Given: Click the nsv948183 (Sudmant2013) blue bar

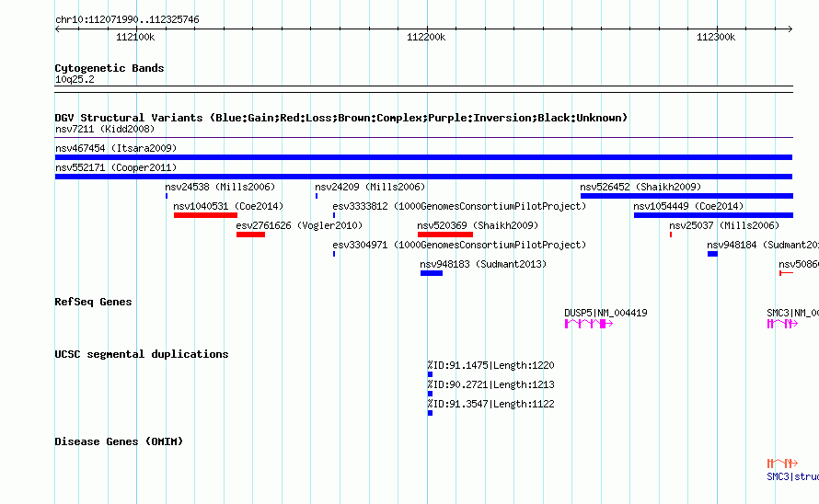Looking at the screenshot, I should [x=432, y=273].
